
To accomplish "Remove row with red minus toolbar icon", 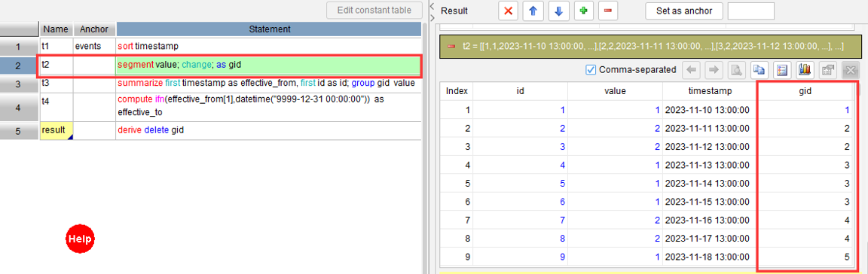I will click(x=608, y=11).
